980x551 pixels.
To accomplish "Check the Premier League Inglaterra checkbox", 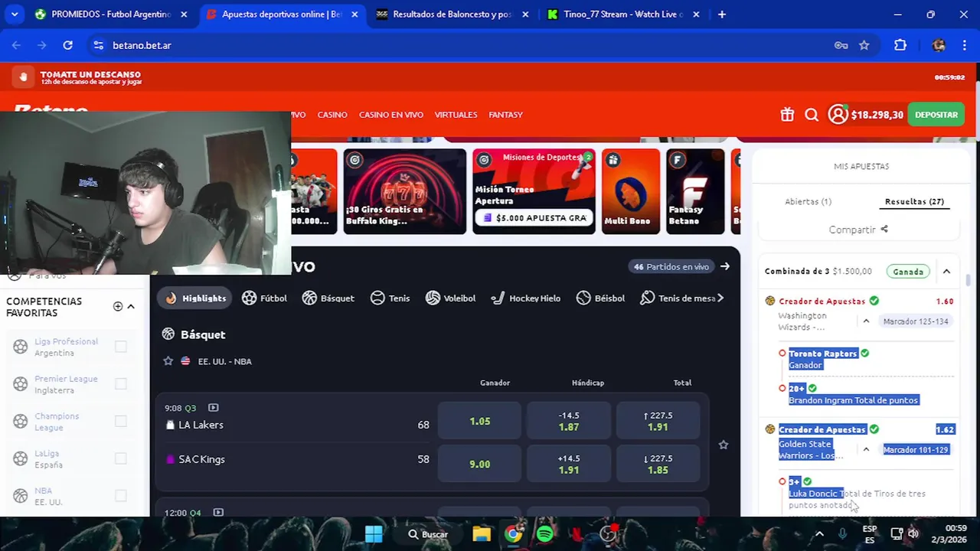I will [121, 383].
